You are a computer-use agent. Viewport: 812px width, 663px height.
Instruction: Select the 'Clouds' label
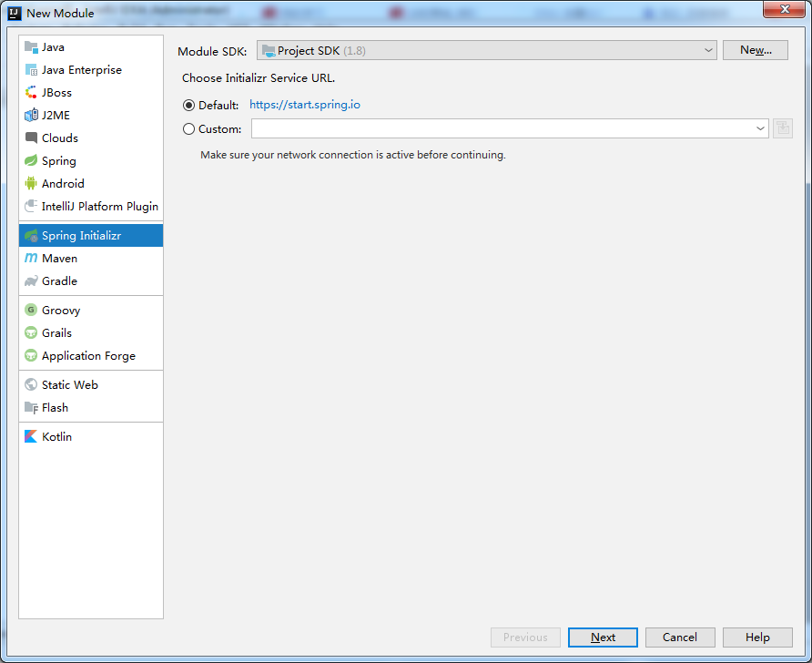coord(60,138)
